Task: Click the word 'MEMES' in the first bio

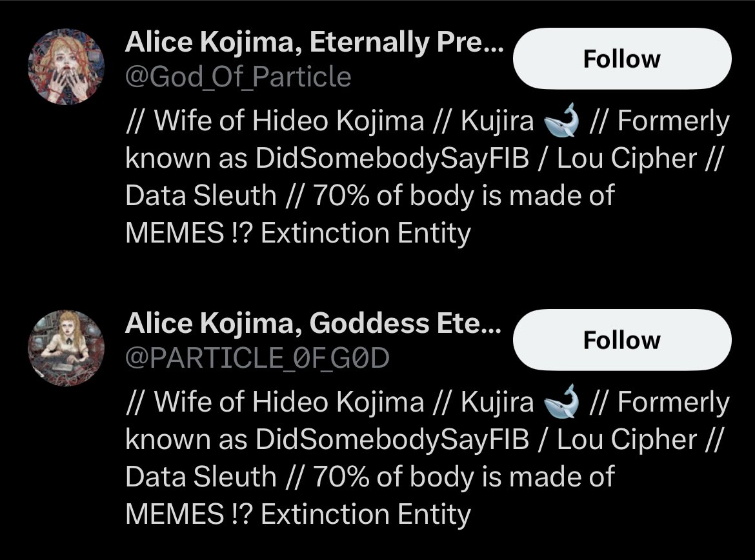Action: coord(174,234)
